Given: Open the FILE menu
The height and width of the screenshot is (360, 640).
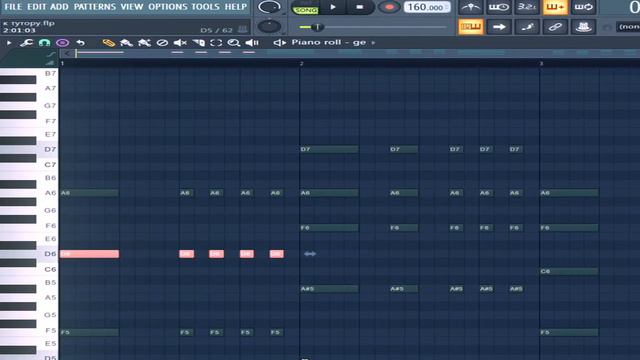Looking at the screenshot, I should pos(13,7).
